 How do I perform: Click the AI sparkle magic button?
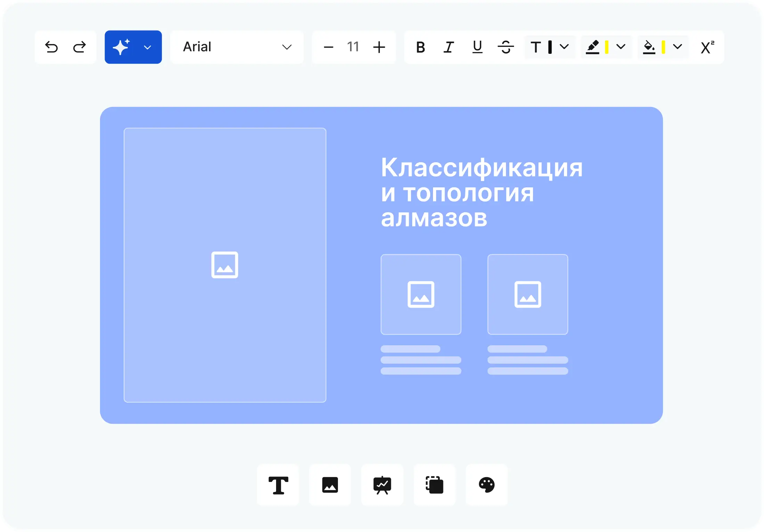[121, 47]
